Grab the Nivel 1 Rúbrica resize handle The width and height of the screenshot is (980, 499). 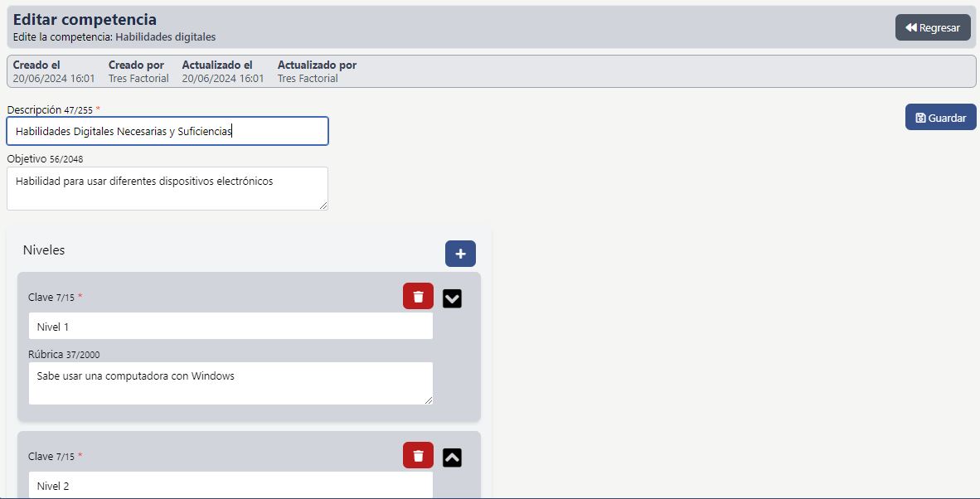click(429, 400)
